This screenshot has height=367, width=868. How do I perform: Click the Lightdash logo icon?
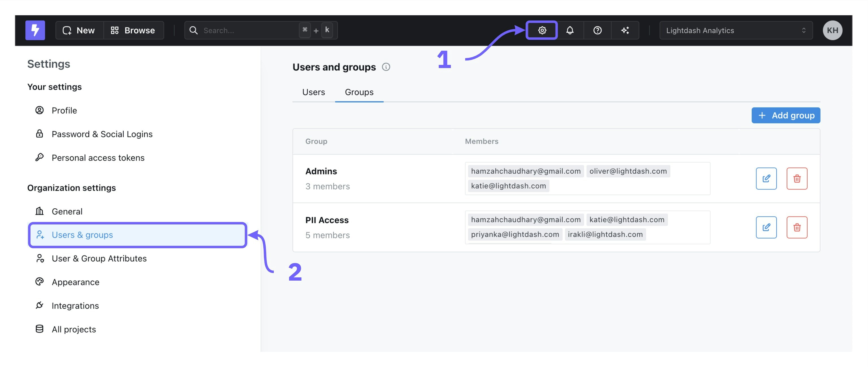click(35, 30)
